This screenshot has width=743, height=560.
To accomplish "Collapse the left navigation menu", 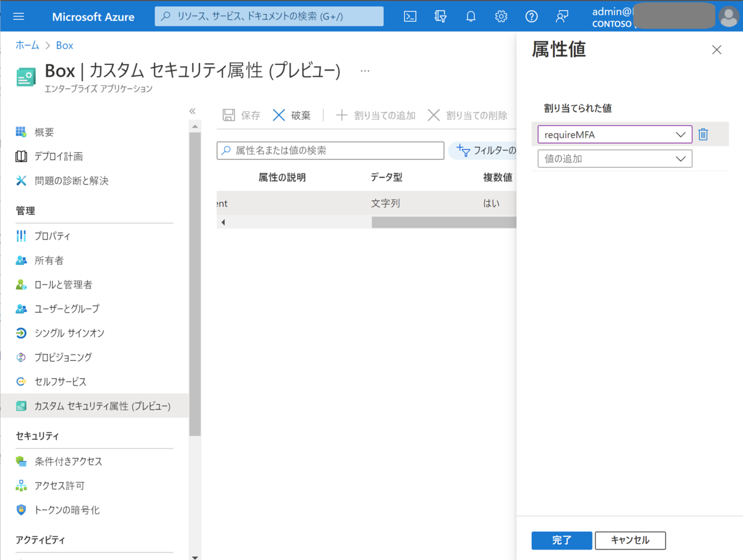I will 193,111.
